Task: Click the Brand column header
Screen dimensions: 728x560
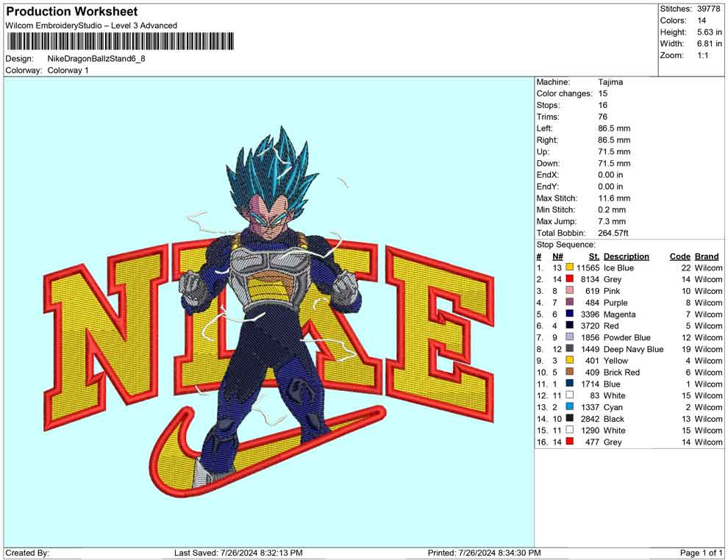Action: [x=706, y=256]
